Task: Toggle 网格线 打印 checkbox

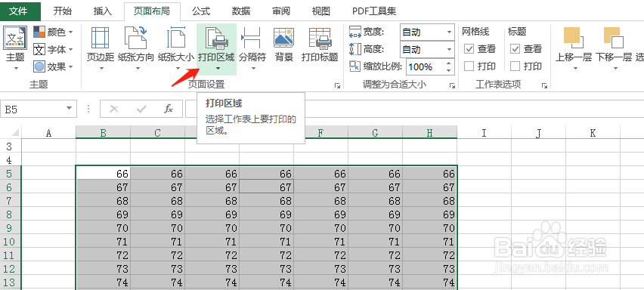Action: coord(469,66)
